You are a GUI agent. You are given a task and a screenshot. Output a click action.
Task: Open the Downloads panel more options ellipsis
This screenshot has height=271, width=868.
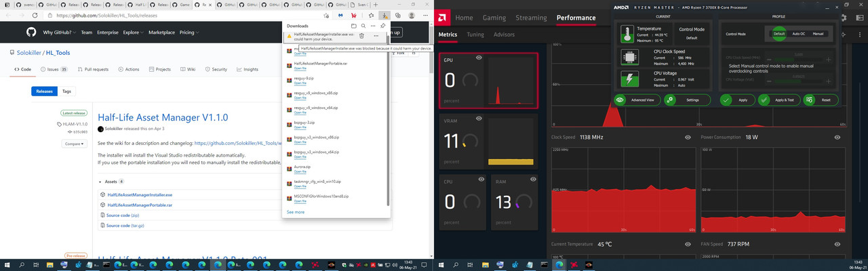click(x=373, y=26)
